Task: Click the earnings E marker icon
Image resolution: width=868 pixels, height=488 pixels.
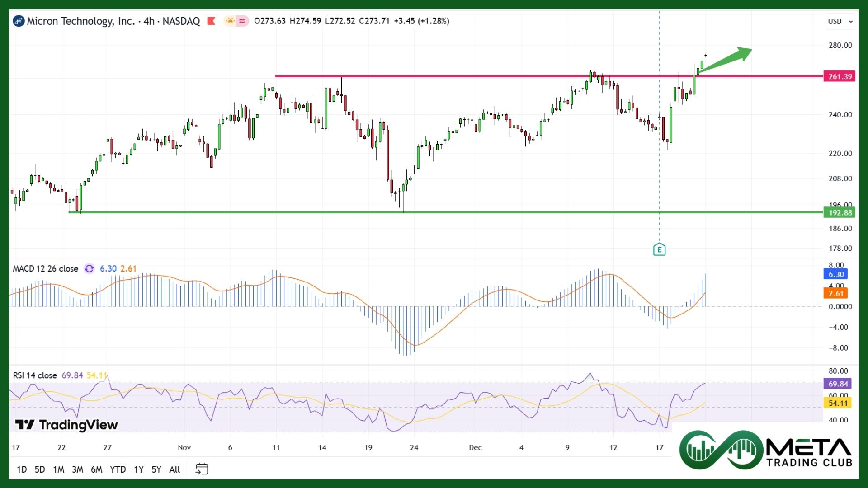Action: coord(659,249)
